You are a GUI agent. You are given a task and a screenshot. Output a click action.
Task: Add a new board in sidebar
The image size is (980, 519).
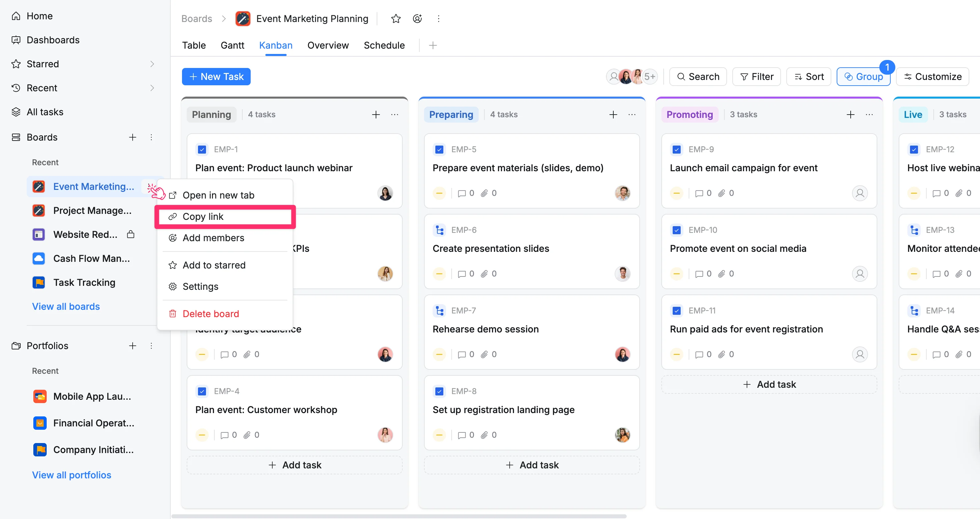click(x=132, y=137)
